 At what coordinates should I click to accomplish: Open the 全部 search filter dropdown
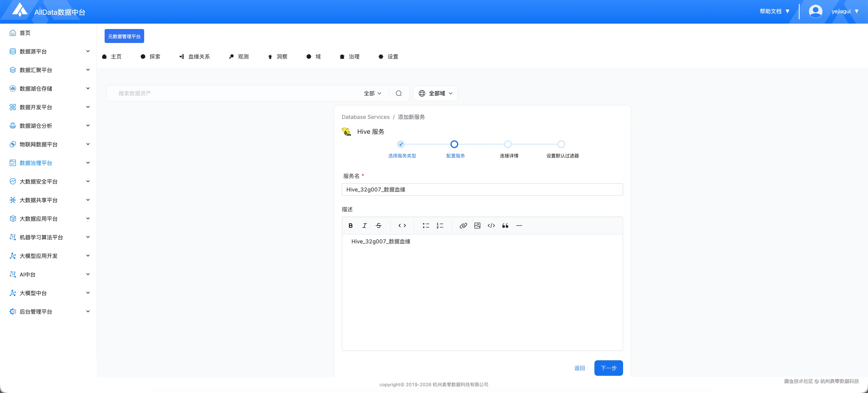tap(373, 93)
